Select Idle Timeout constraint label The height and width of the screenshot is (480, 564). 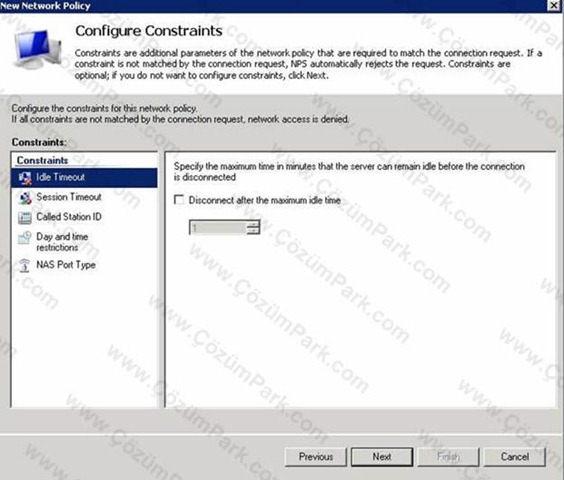pyautogui.click(x=60, y=177)
